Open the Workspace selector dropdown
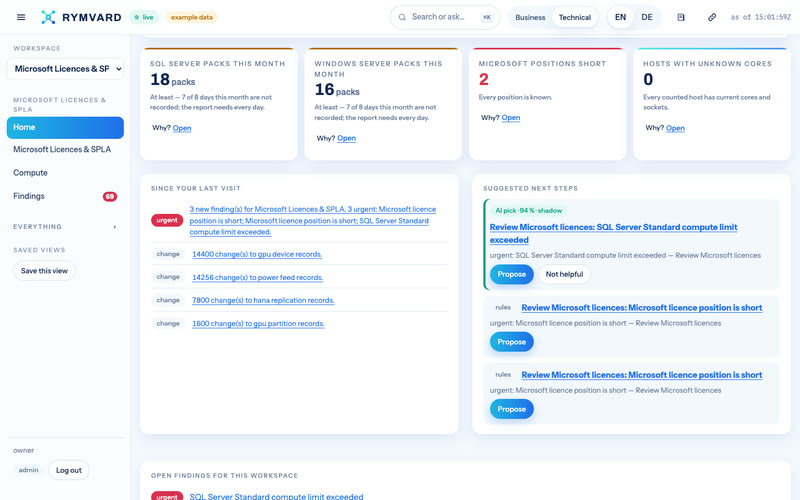Viewport: 800px width, 500px height. (x=65, y=69)
